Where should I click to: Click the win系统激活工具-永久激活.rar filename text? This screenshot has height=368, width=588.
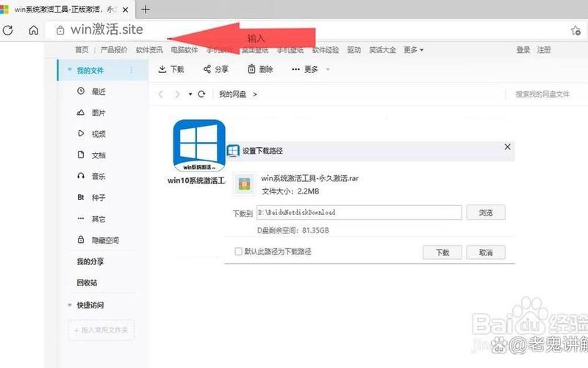[x=309, y=178]
